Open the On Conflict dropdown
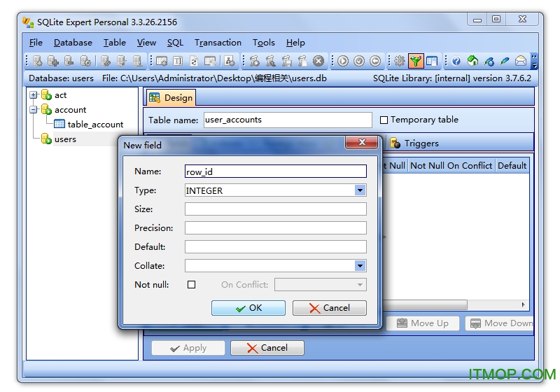Screen dimensions: 560x392 [321, 284]
